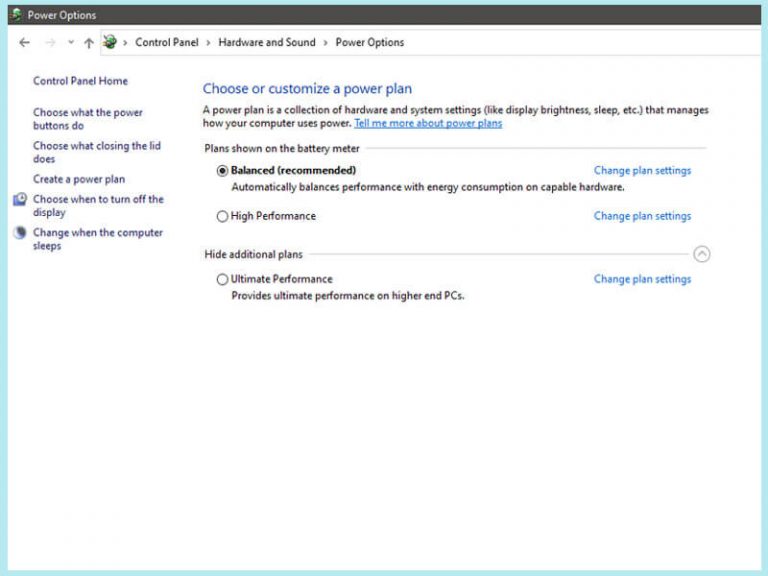
Task: Open recent locations dropdown arrow
Action: (x=71, y=42)
